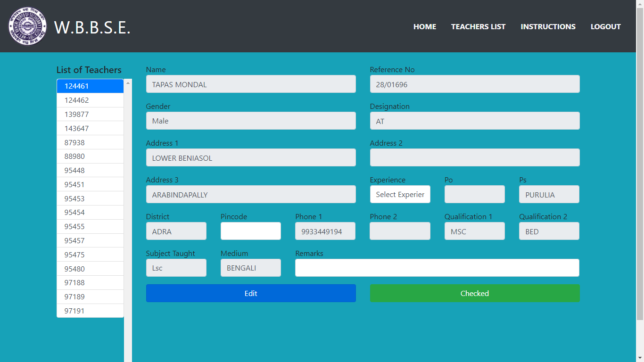Click the Remarks text field
This screenshot has height=362, width=644.
(437, 268)
